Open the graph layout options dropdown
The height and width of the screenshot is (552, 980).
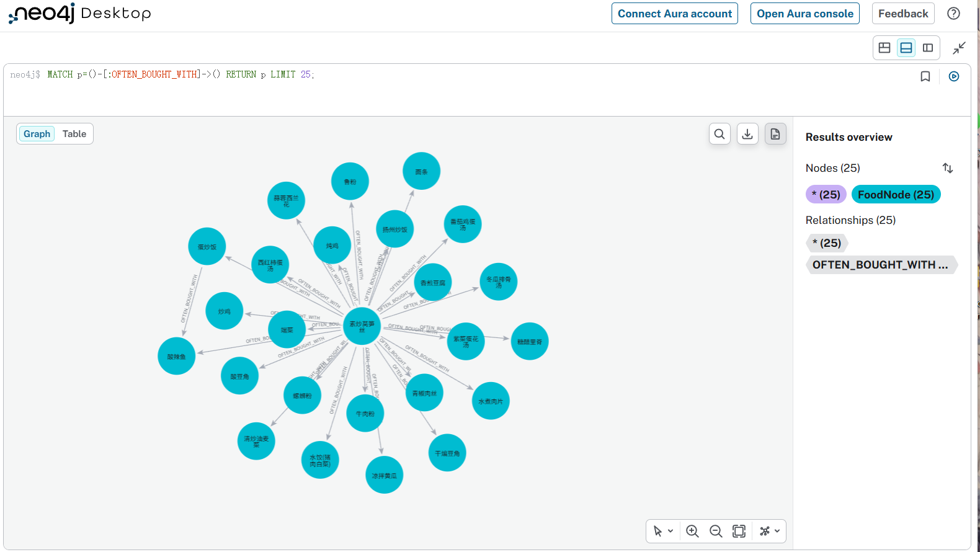[770, 531]
